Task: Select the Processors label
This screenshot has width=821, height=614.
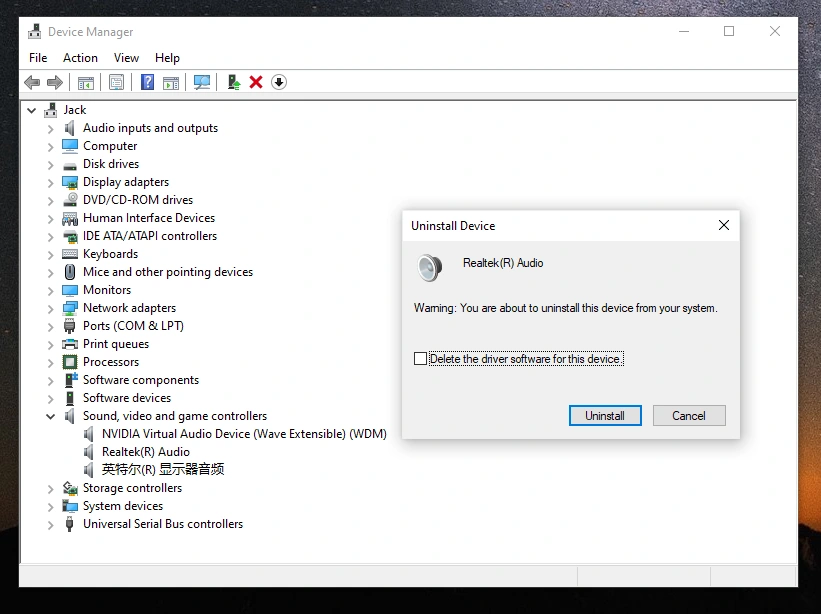Action: click(111, 362)
